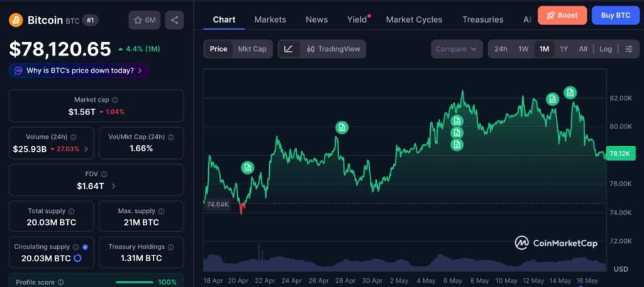Select the line chart icon

(x=289, y=49)
